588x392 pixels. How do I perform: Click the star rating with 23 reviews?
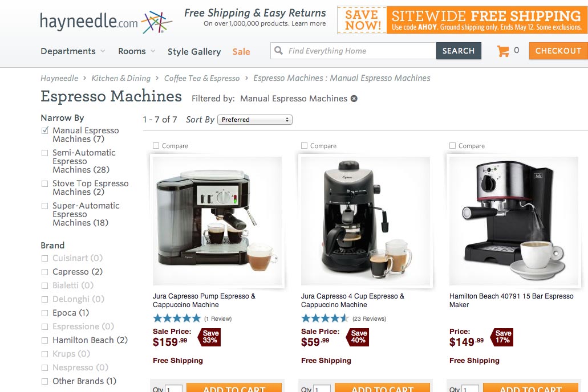click(325, 318)
